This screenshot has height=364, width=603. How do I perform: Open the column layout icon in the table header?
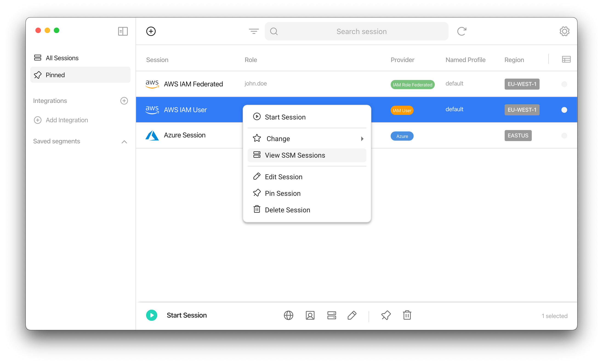pyautogui.click(x=566, y=59)
